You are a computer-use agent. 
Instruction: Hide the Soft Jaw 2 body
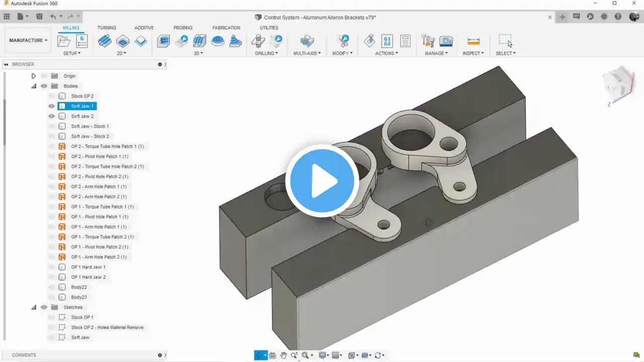(x=51, y=116)
